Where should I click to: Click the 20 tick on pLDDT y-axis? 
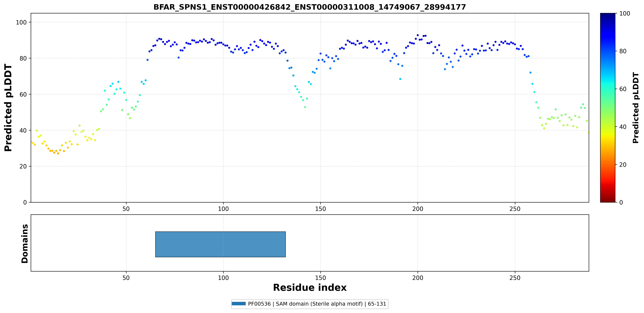tap(23, 166)
